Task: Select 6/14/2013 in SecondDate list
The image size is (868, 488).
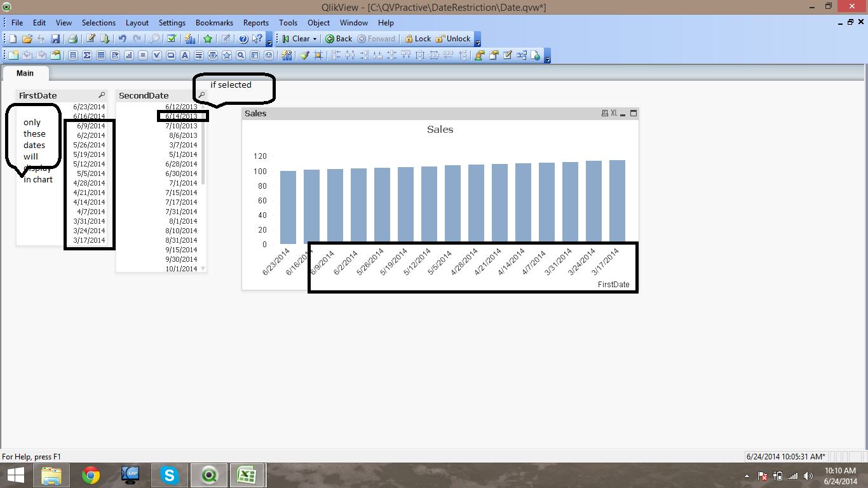Action: [x=181, y=116]
